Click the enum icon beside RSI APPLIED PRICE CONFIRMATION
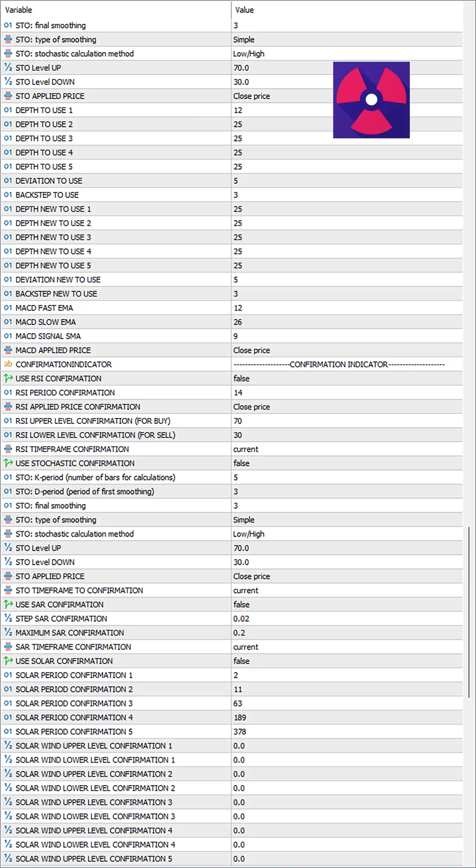The width and height of the screenshot is (476, 868). (8, 407)
